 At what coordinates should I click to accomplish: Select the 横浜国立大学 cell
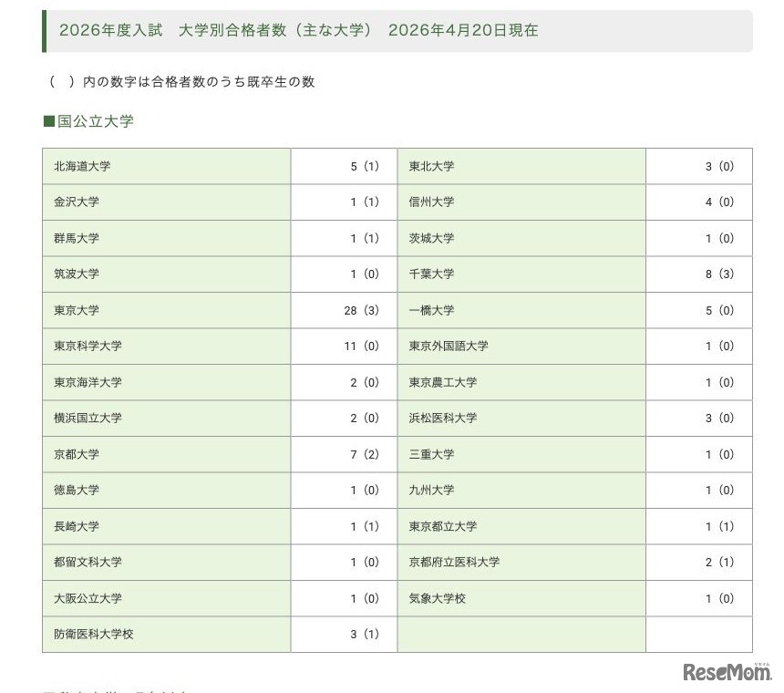click(x=167, y=419)
